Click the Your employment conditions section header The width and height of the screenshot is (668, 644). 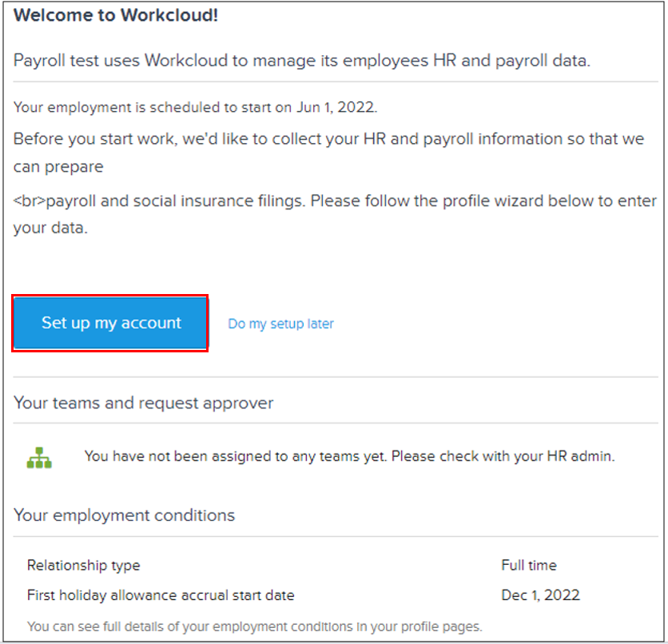[124, 515]
